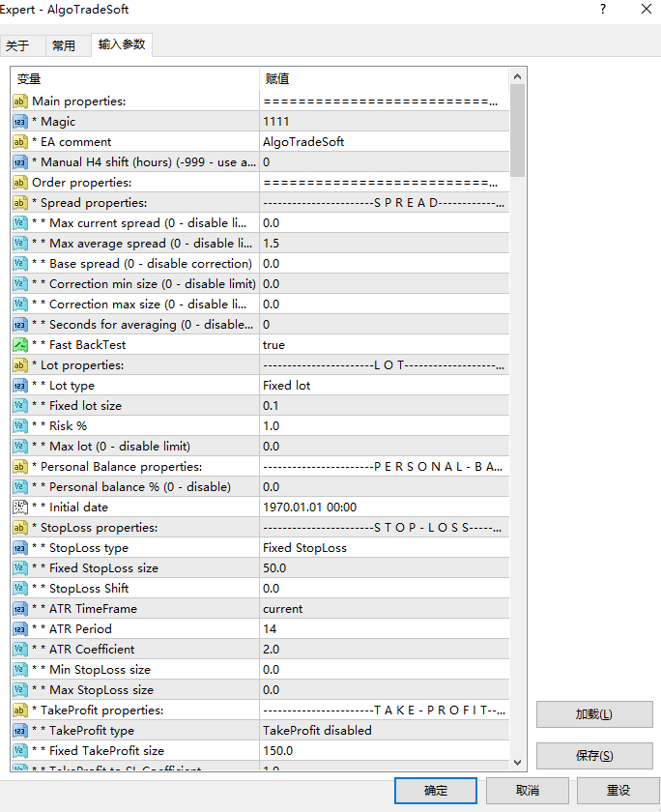
Task: Click the 加载(L) button
Action: point(594,714)
